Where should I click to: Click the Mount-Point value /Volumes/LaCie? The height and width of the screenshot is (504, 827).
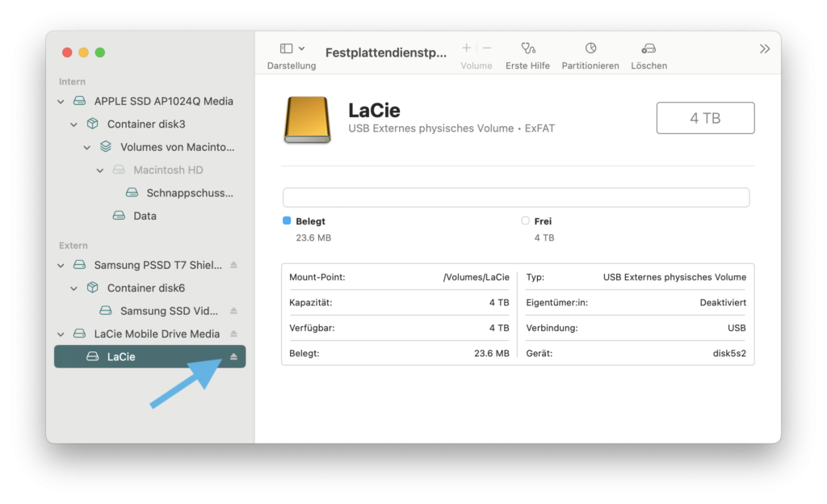[476, 277]
